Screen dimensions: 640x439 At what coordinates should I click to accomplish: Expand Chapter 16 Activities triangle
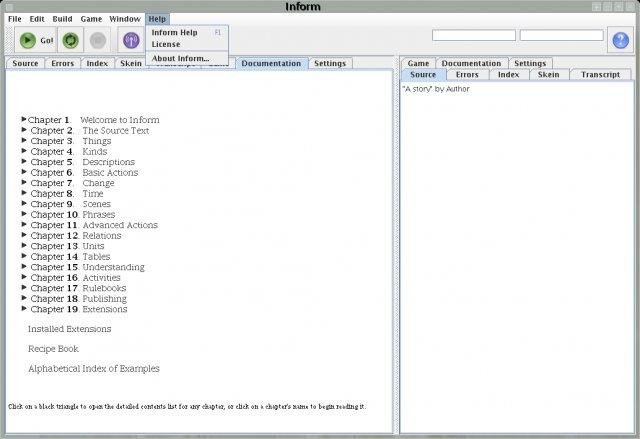tap(24, 277)
